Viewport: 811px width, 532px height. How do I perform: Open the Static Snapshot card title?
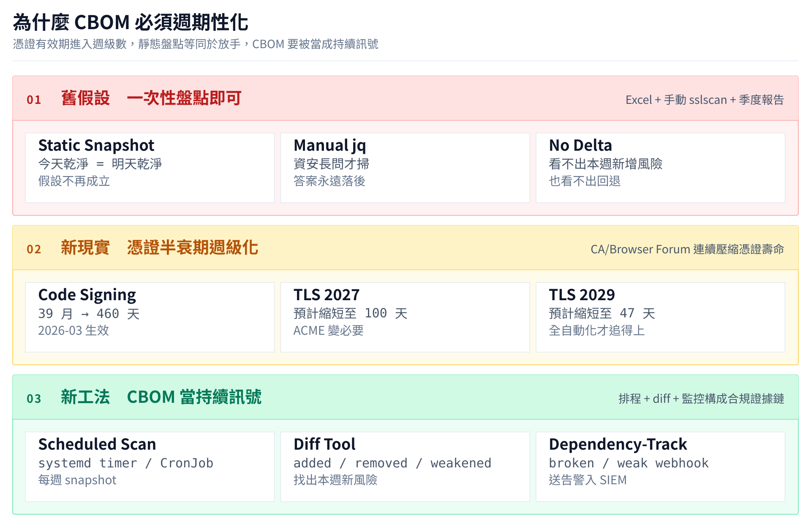tap(96, 145)
